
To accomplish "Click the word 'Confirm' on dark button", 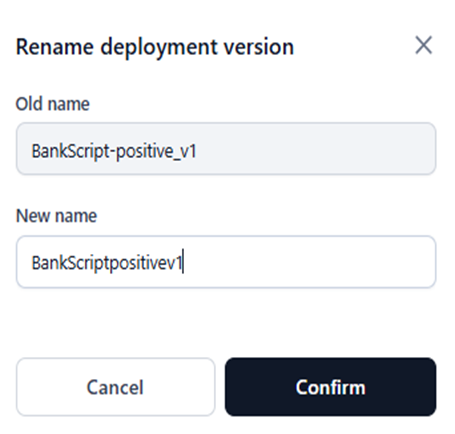I will [330, 387].
